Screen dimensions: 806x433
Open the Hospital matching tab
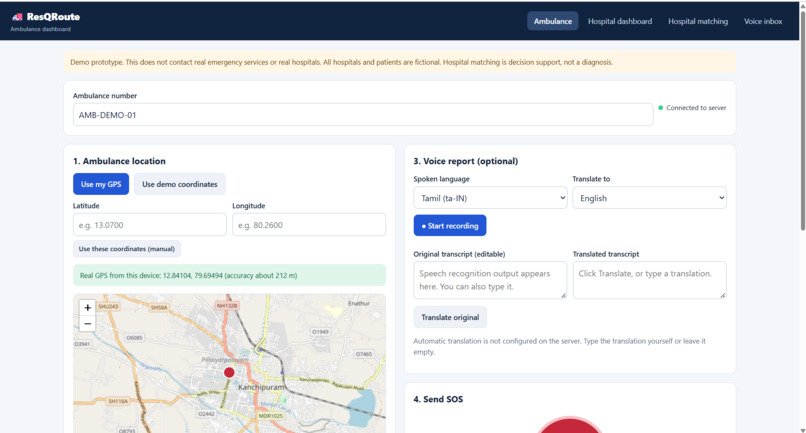[x=698, y=21]
